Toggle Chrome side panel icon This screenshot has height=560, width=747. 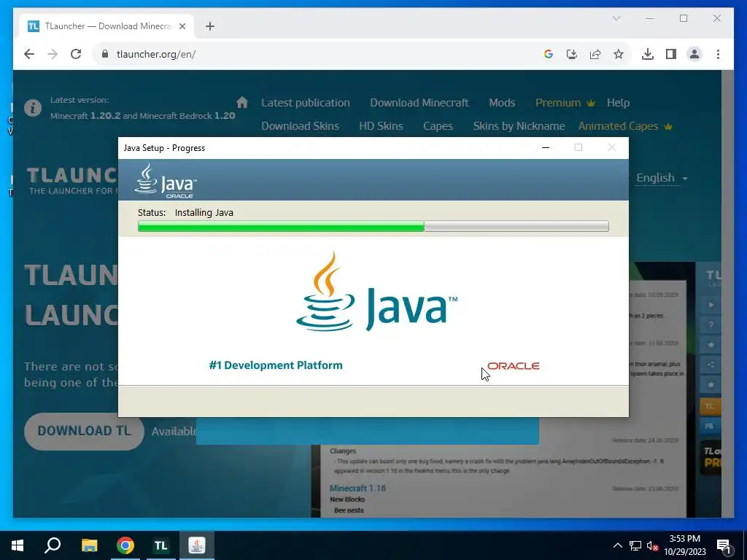pos(671,54)
